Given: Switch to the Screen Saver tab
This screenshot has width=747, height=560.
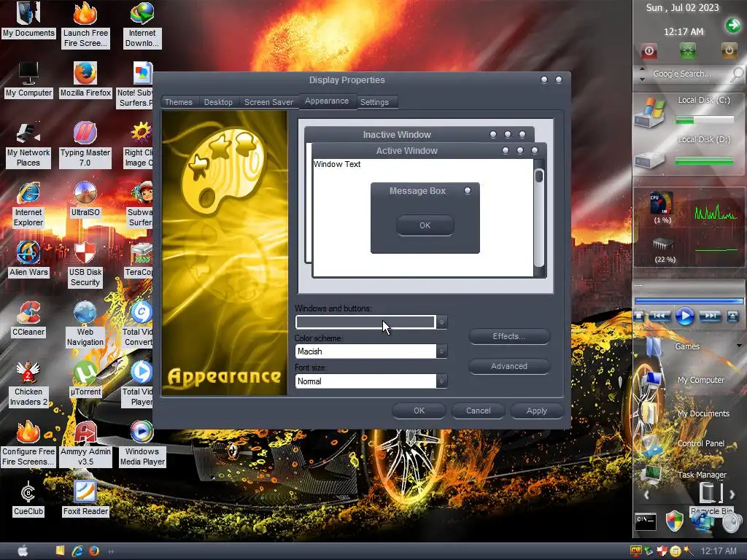Looking at the screenshot, I should [x=268, y=102].
